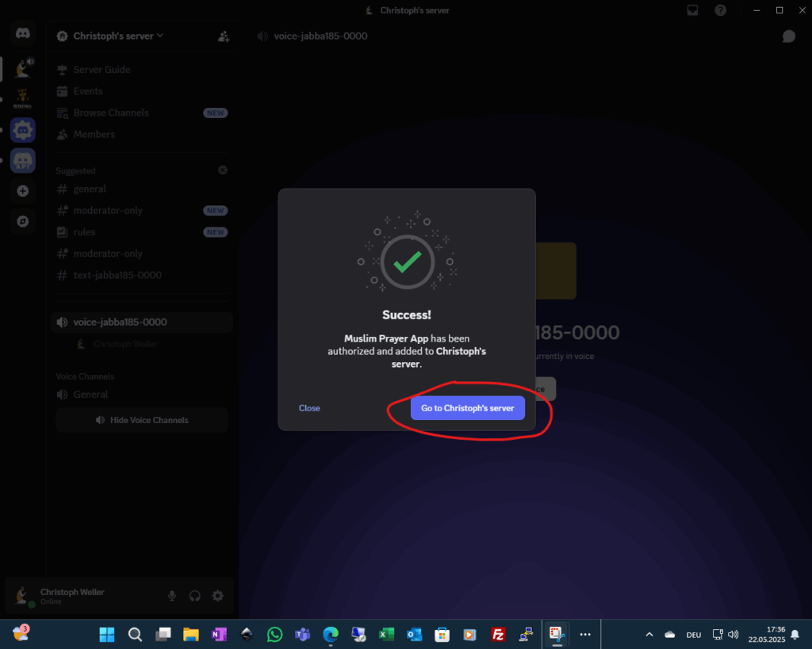Switch to Microsoft Edge on taskbar
Screen dimensions: 812x649
tap(331, 635)
